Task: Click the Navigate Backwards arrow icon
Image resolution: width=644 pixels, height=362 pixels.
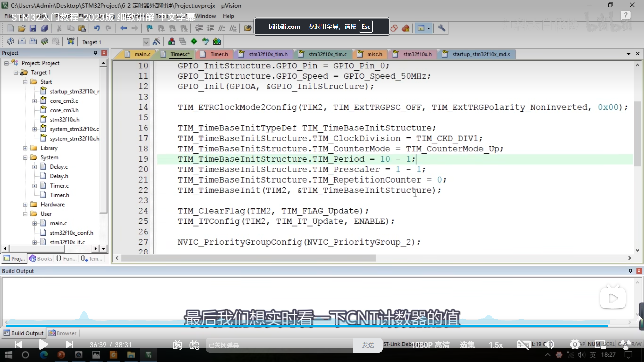Action: [123, 28]
